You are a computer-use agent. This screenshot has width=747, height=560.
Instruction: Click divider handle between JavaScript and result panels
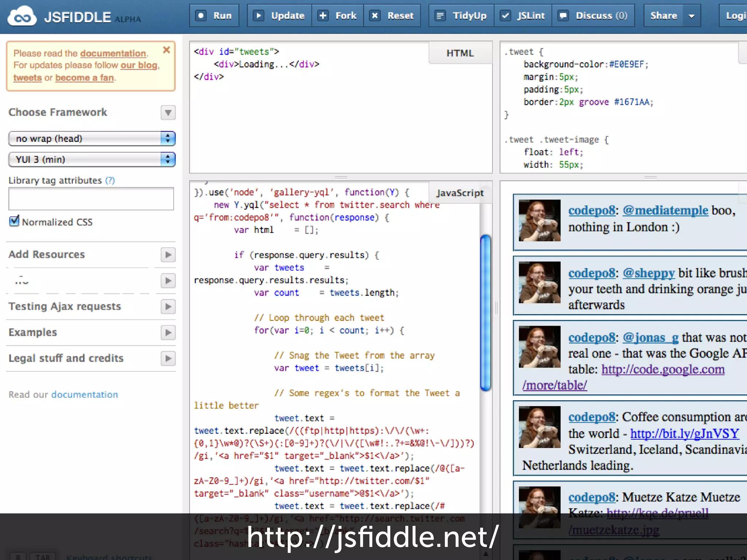click(496, 308)
